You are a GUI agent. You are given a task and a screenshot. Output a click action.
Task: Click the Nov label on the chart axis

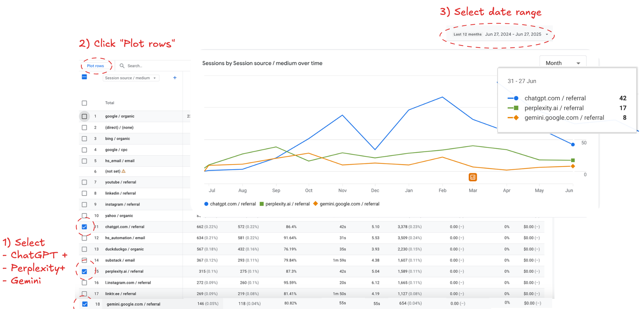pos(342,190)
